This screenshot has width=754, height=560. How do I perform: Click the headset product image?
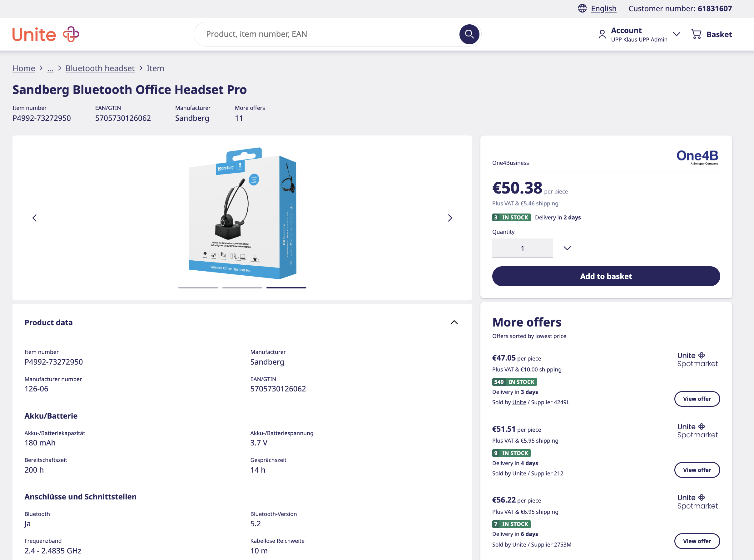click(x=242, y=213)
